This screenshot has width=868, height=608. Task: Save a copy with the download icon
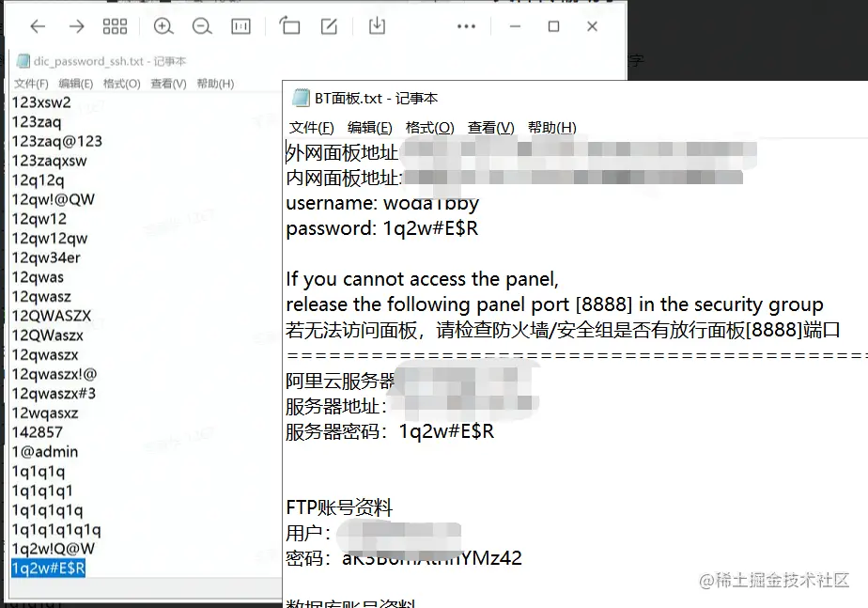tap(377, 25)
